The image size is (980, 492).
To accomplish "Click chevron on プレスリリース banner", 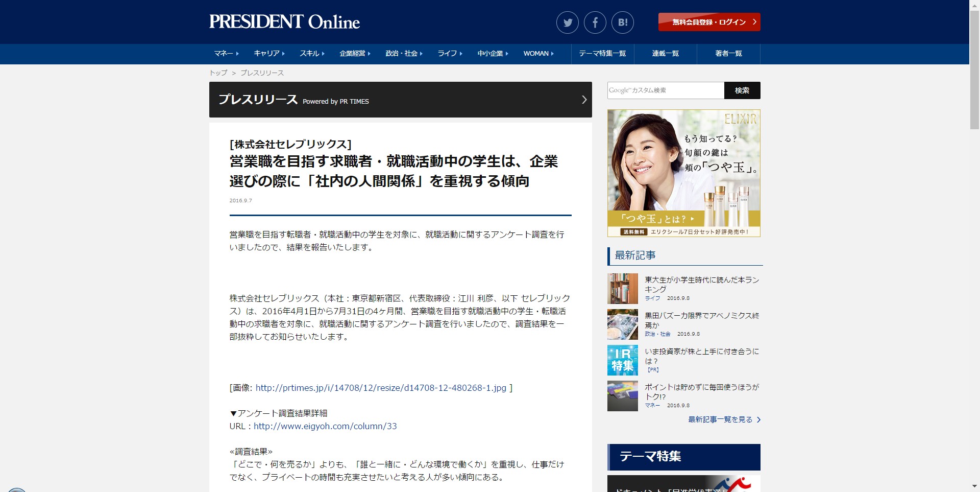I will [x=584, y=100].
